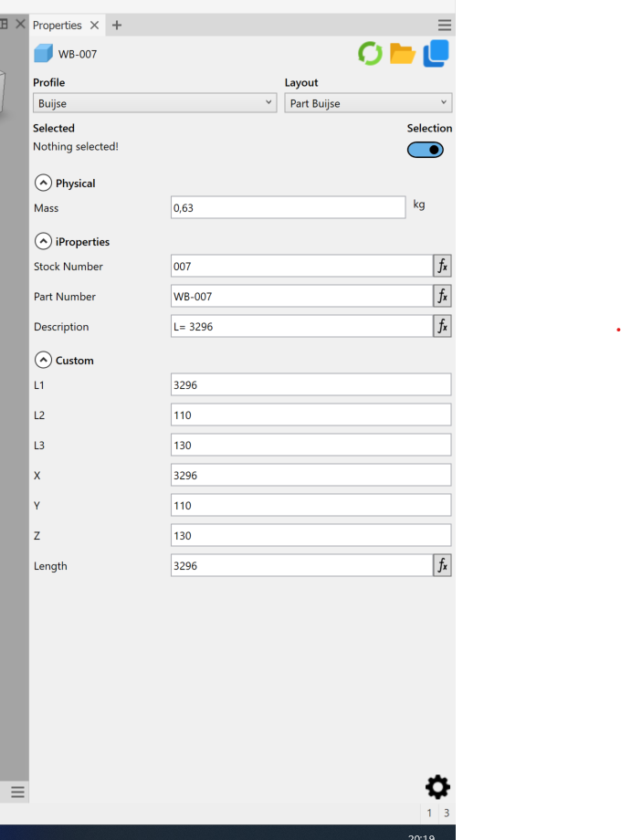Click the blue copy documents icon
This screenshot has width=621, height=840.
(437, 54)
